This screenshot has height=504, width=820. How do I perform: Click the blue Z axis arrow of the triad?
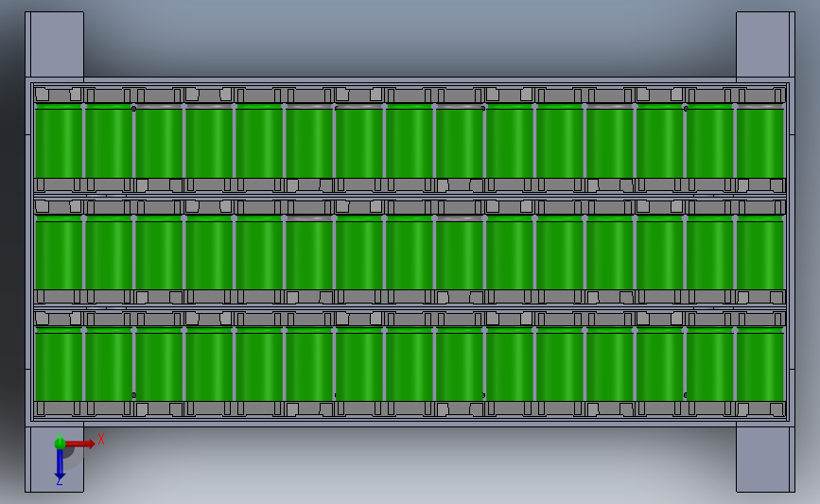click(60, 463)
